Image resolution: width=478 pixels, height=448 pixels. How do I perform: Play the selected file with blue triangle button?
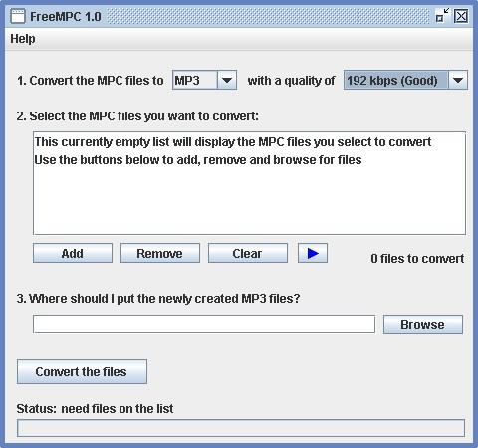coord(313,253)
